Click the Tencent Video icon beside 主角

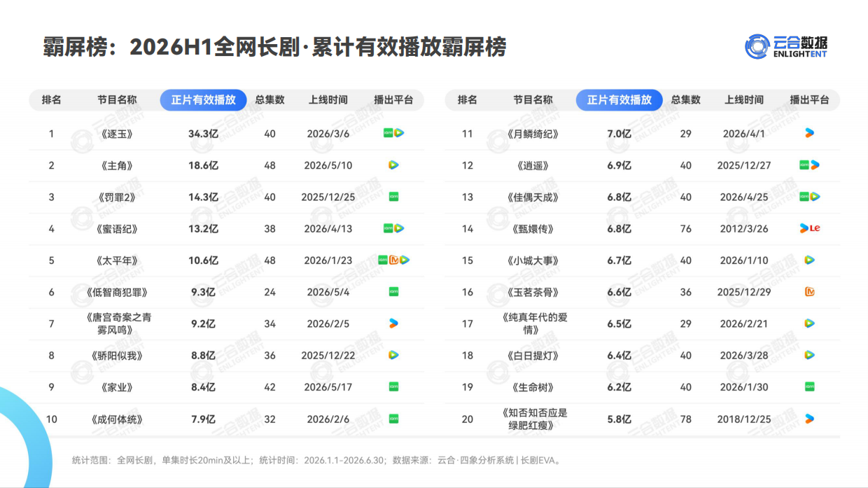393,165
